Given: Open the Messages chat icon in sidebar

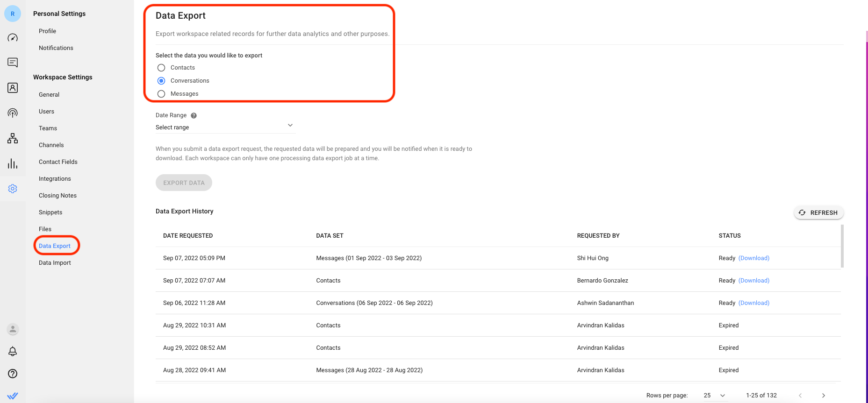Looking at the screenshot, I should coord(13,63).
